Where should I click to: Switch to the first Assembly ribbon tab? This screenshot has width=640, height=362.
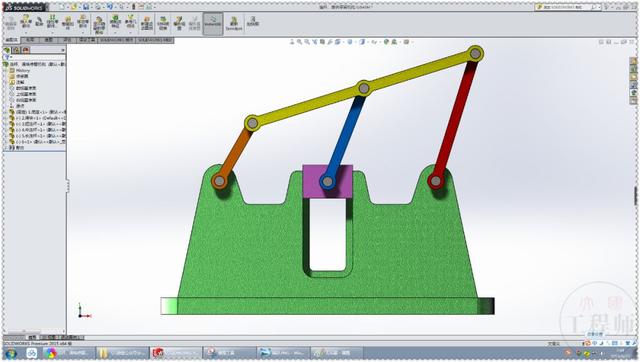11,40
